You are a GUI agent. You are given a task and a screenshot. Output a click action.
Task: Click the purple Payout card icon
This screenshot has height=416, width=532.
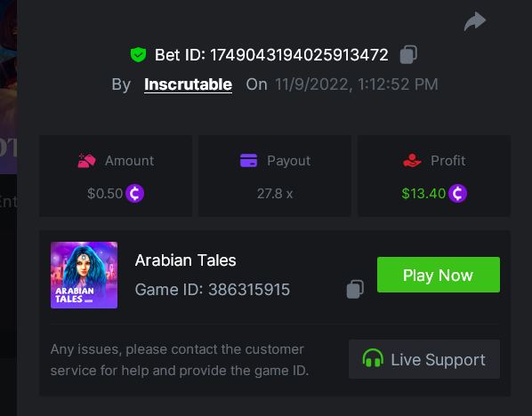point(248,160)
